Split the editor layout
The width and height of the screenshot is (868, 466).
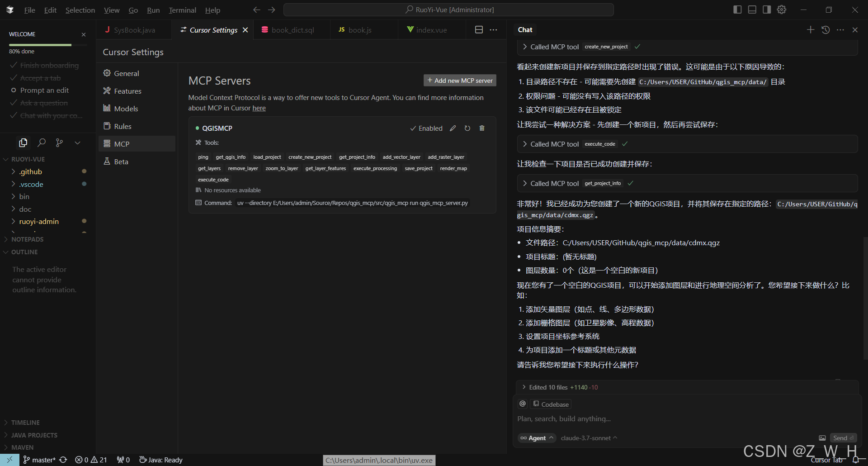click(479, 30)
